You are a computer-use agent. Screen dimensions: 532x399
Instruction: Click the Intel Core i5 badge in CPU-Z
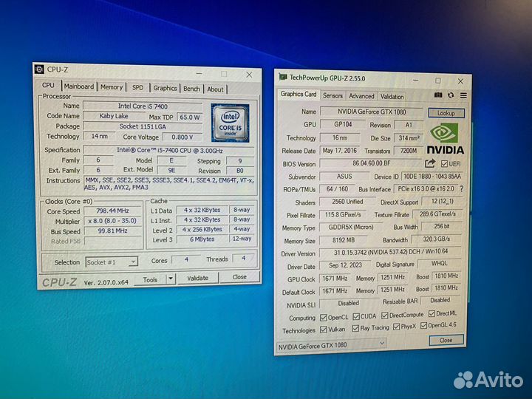(x=230, y=123)
